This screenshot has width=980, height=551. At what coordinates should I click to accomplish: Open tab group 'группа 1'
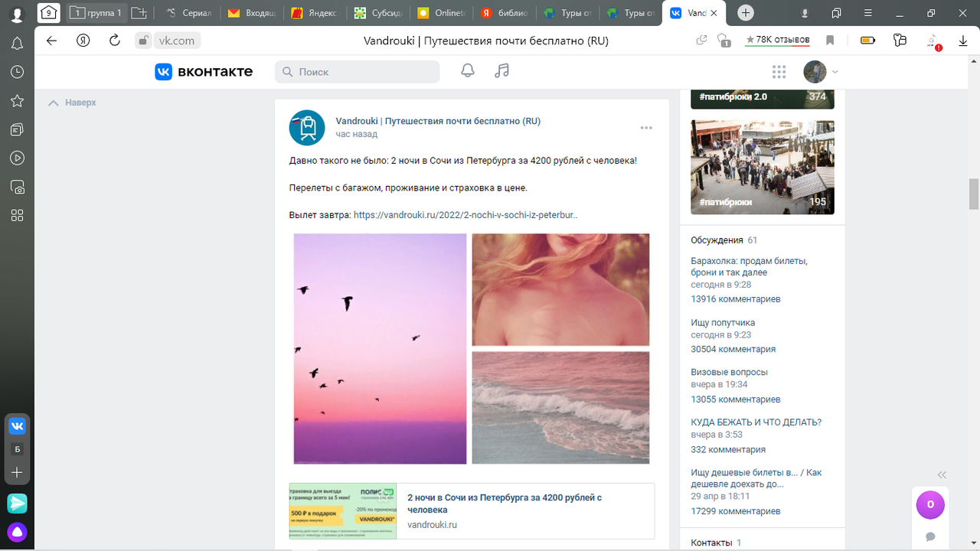tap(96, 13)
